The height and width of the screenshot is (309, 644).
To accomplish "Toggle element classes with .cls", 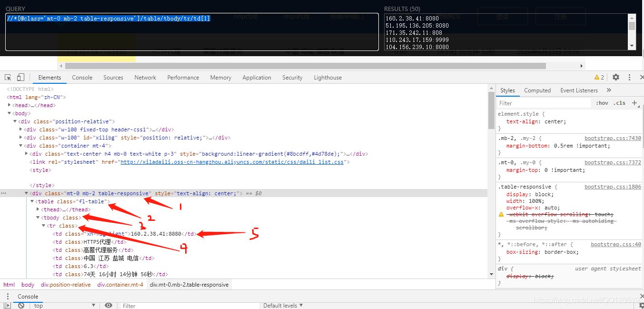I will (x=619, y=102).
